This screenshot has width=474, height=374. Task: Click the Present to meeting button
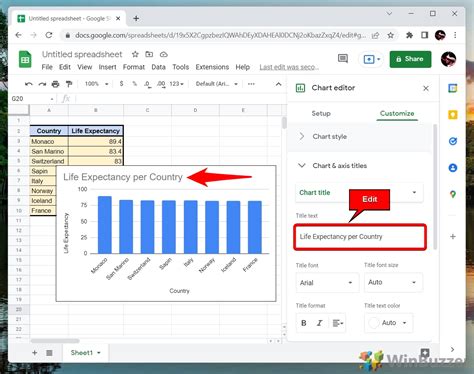[x=372, y=59]
